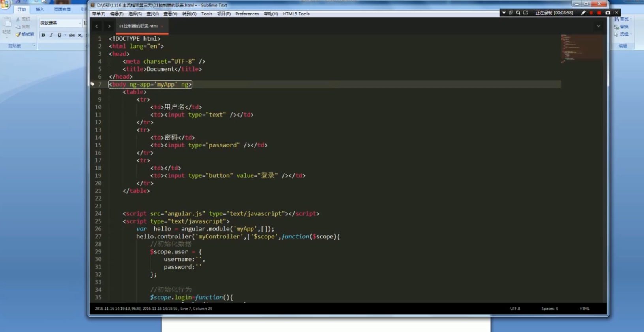Click the 用户名 text on line 10
Viewport: 644px width, 332px height.
175,107
